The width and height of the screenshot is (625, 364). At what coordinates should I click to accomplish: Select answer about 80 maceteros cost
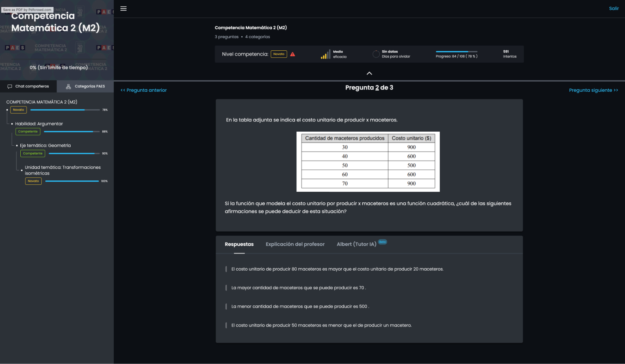pos(337,269)
